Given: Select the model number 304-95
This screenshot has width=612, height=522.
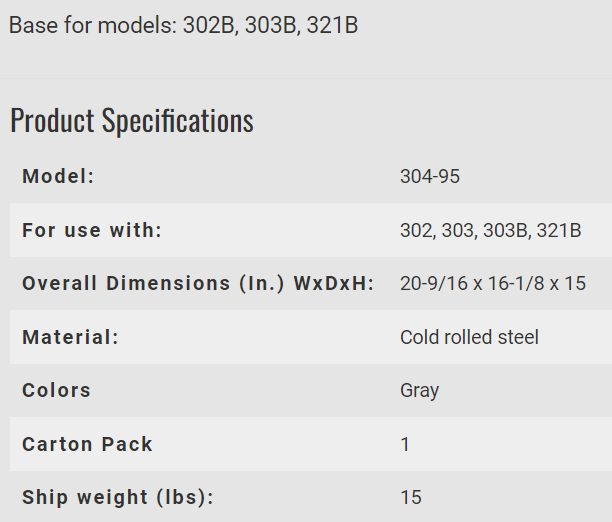Looking at the screenshot, I should (x=430, y=176).
